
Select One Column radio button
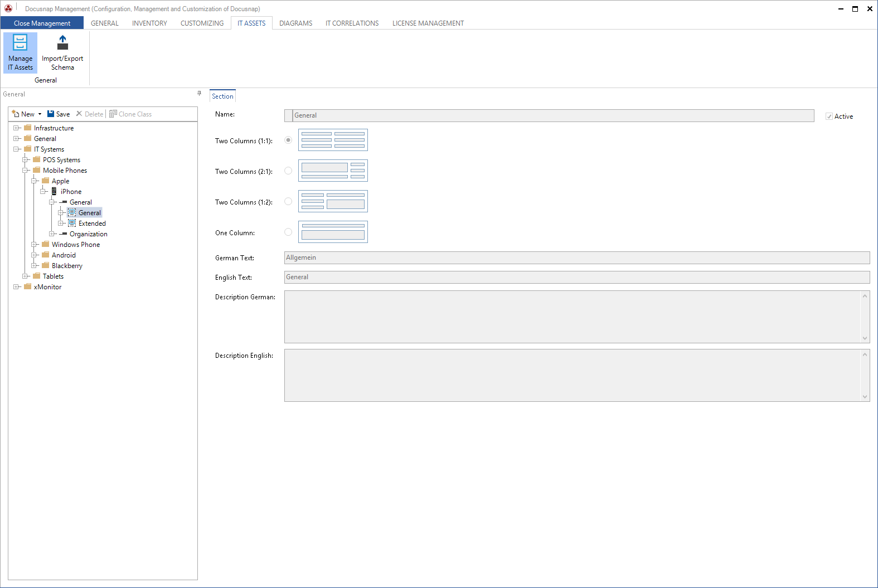(288, 232)
